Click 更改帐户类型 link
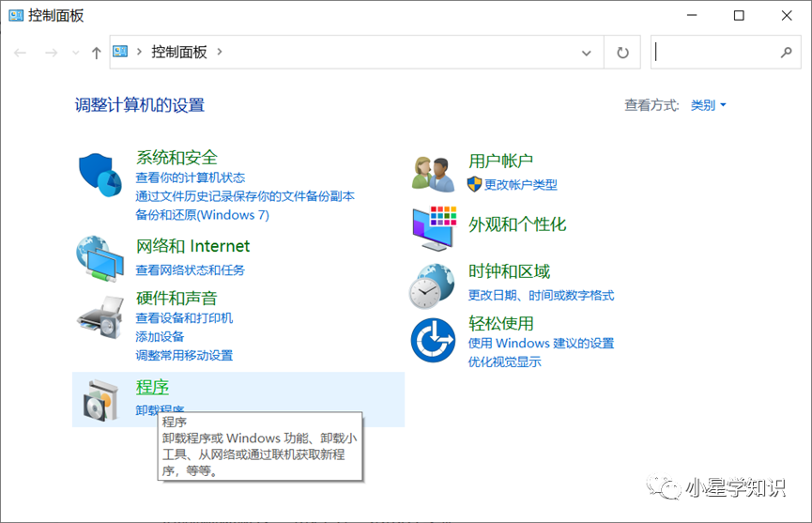Image resolution: width=812 pixels, height=523 pixels. (x=520, y=185)
